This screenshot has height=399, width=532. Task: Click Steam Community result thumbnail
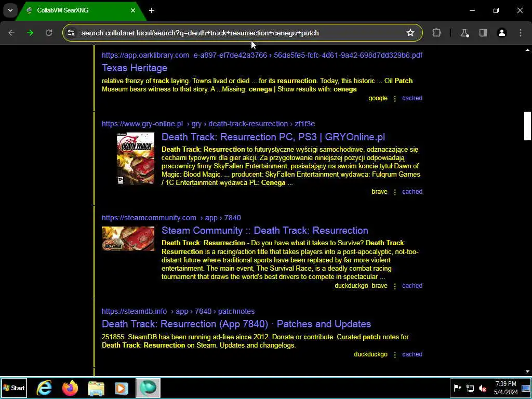click(128, 238)
